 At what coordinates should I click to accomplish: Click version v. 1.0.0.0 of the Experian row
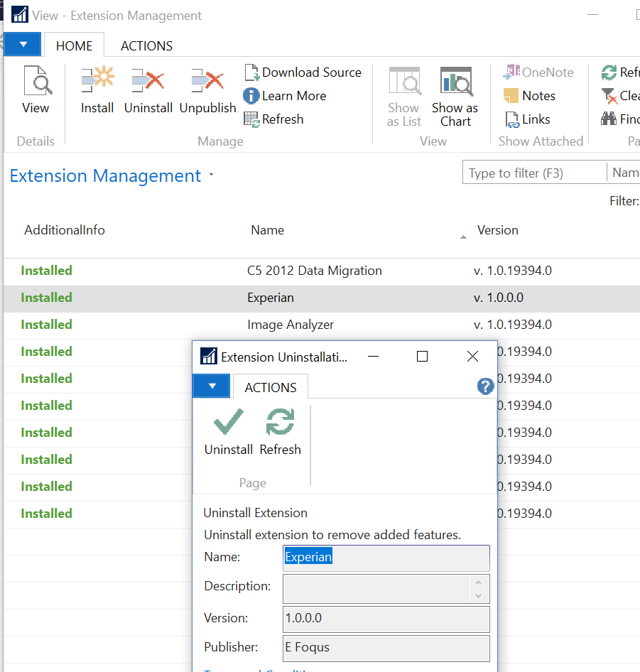(498, 298)
